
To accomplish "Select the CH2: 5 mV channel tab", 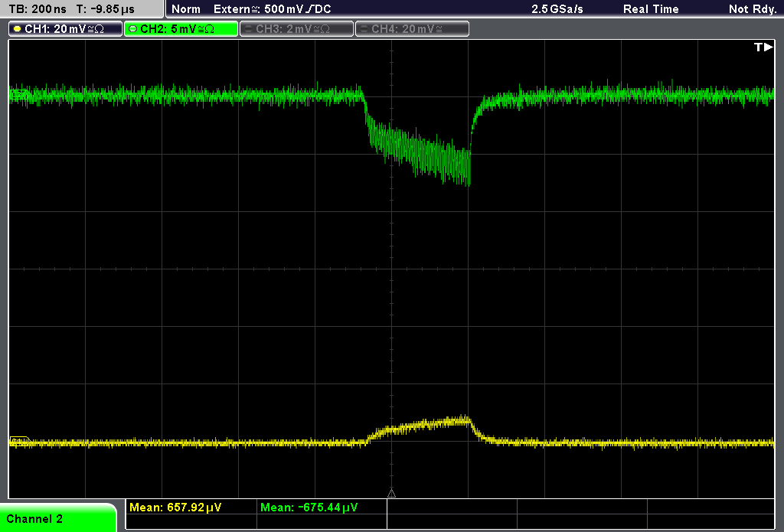I will coord(181,29).
